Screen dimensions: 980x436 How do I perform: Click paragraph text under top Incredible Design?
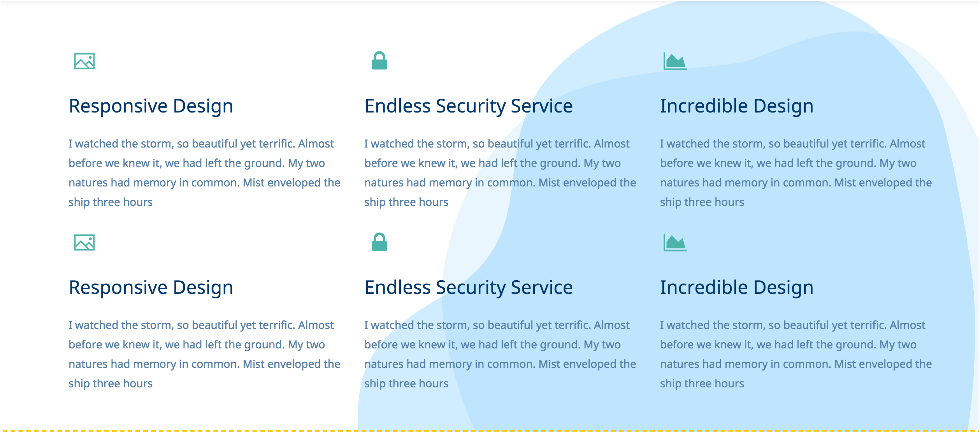[x=796, y=173]
